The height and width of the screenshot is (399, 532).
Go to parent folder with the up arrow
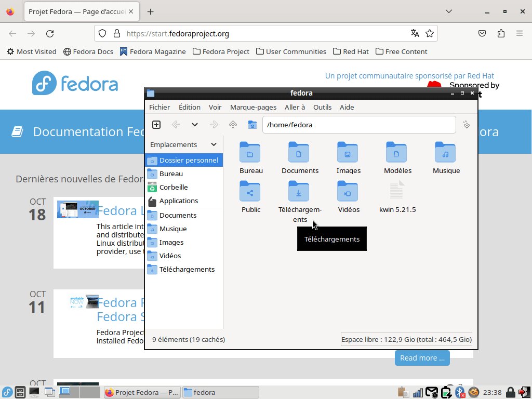tap(233, 125)
